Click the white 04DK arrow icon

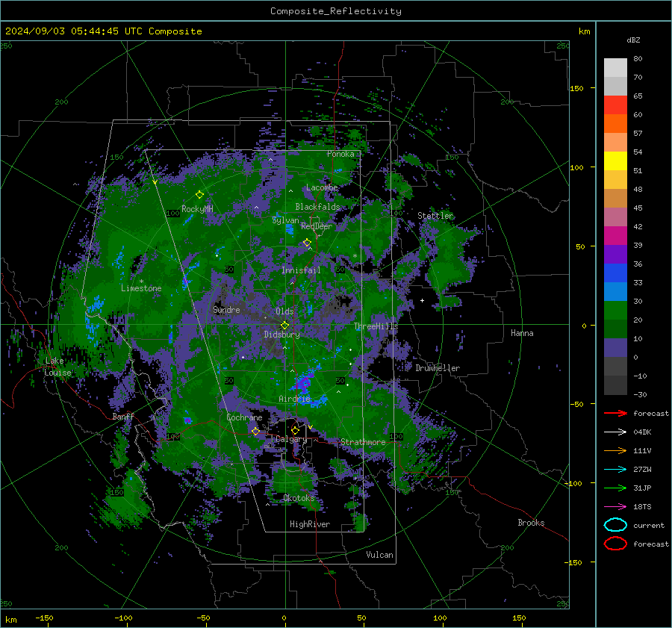[x=615, y=432]
